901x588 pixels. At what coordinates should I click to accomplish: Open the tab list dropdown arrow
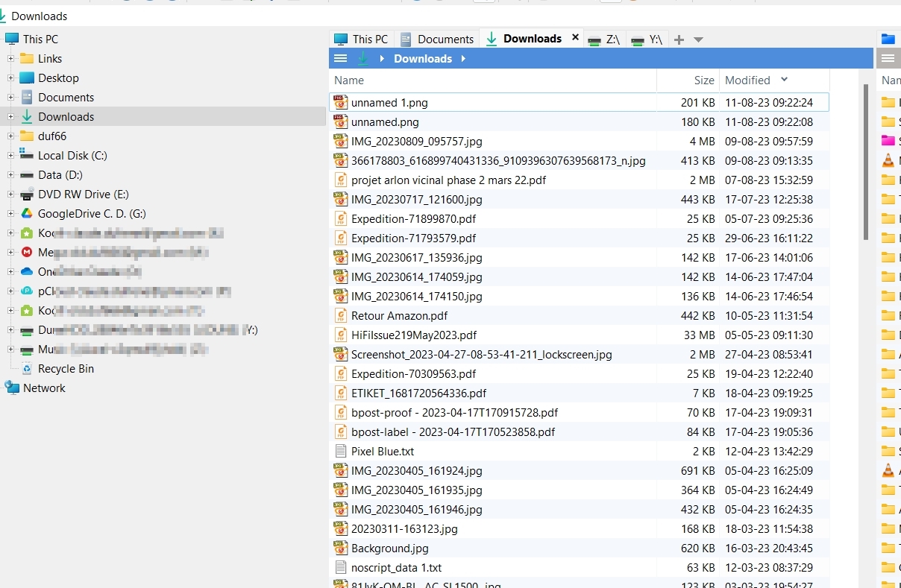pos(698,39)
